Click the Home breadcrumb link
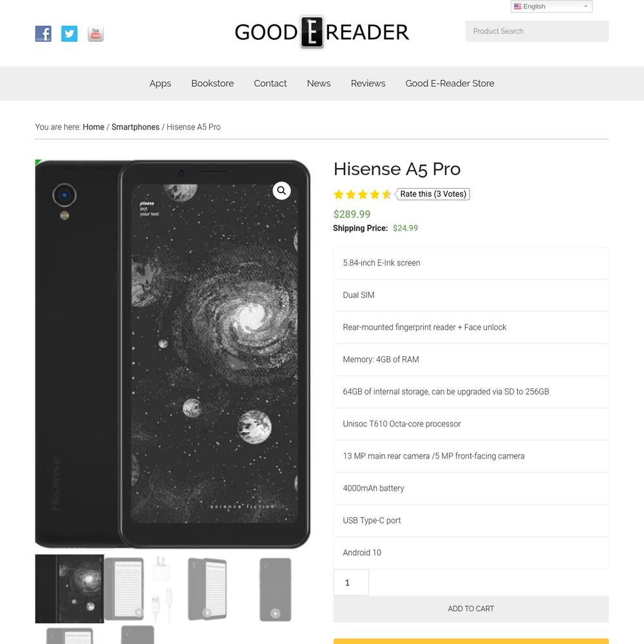644x644 pixels. [x=93, y=127]
